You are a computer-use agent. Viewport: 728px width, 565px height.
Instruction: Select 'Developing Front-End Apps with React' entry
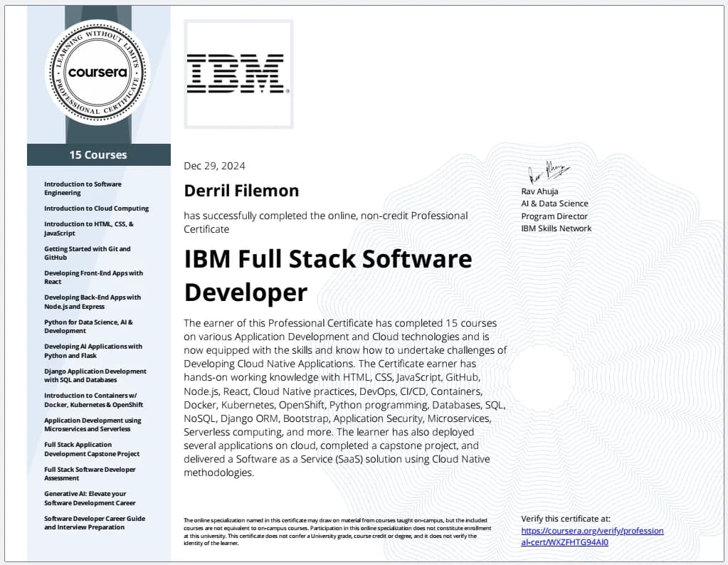[93, 277]
